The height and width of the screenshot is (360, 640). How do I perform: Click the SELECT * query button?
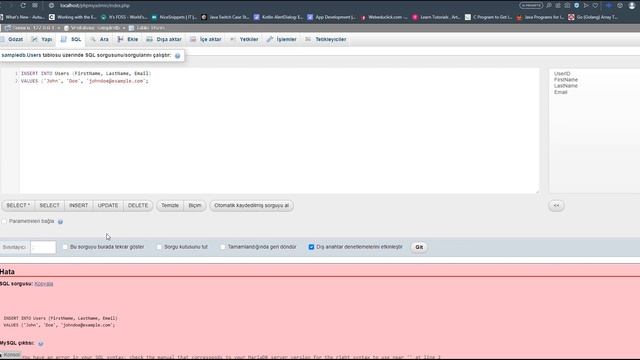point(18,205)
